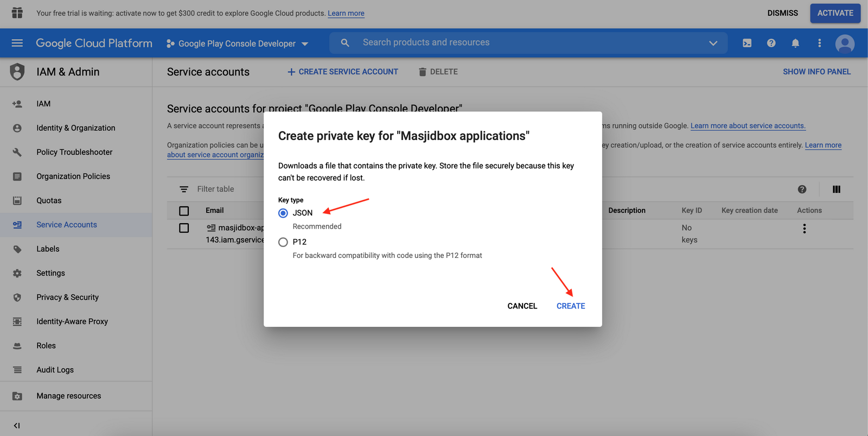
Task: Open the user account avatar
Action: [845, 43]
